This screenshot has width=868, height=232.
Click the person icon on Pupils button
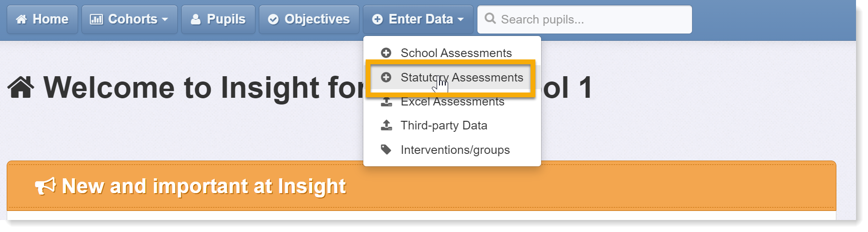196,19
